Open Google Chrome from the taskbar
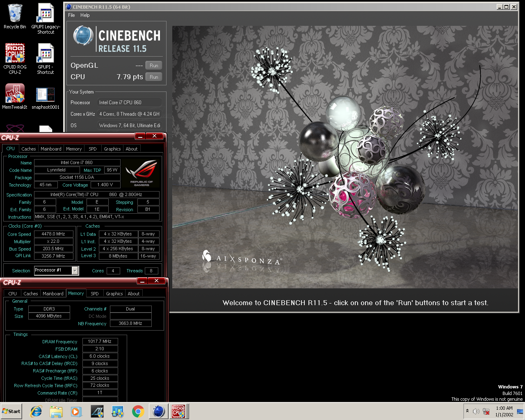Image resolution: width=525 pixels, height=420 pixels. click(138, 411)
